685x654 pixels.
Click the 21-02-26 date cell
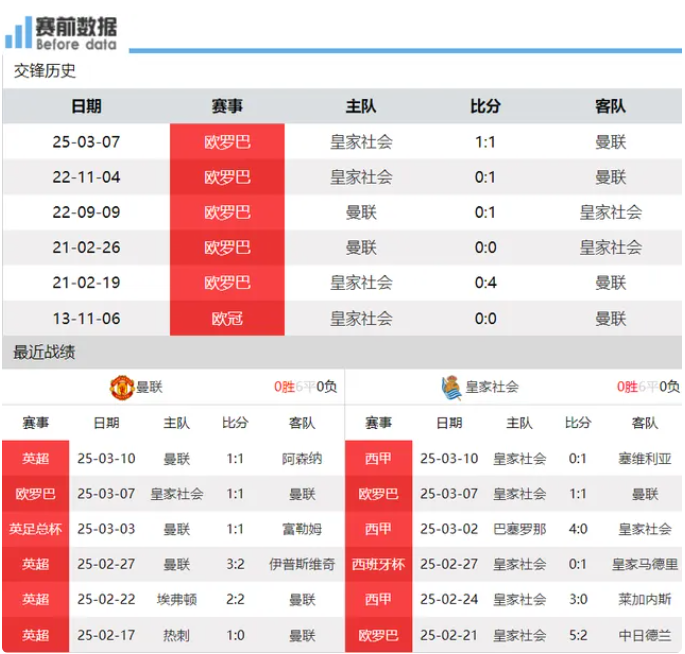click(86, 248)
